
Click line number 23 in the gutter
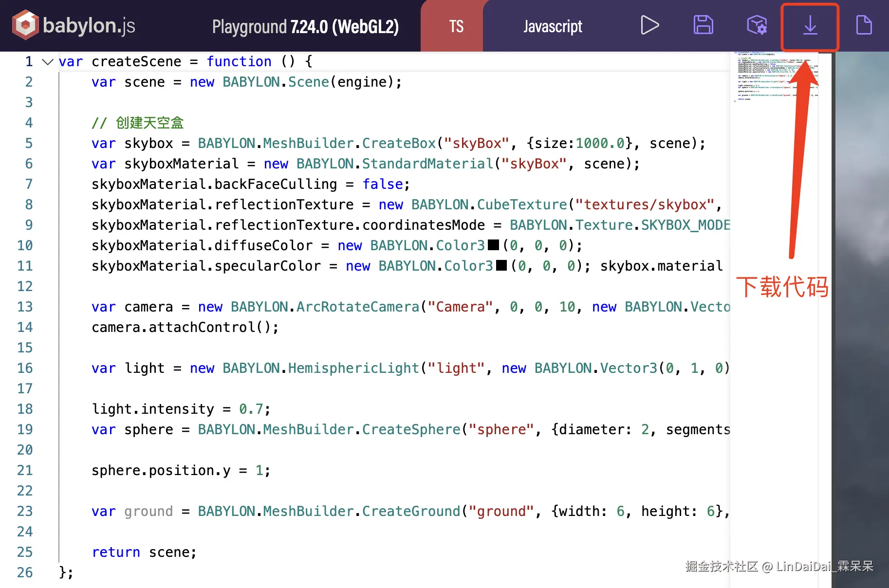coord(25,511)
